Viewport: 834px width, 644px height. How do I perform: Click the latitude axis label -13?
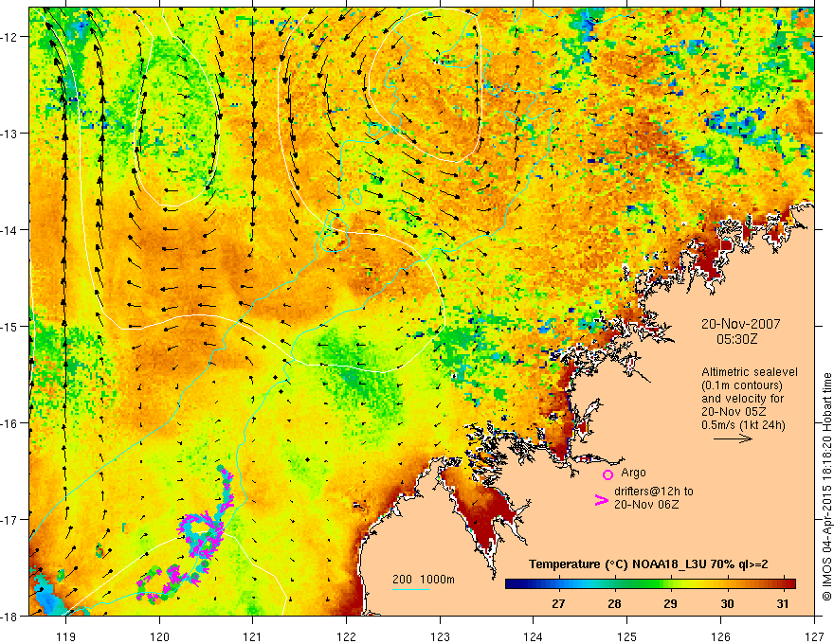[x=10, y=134]
